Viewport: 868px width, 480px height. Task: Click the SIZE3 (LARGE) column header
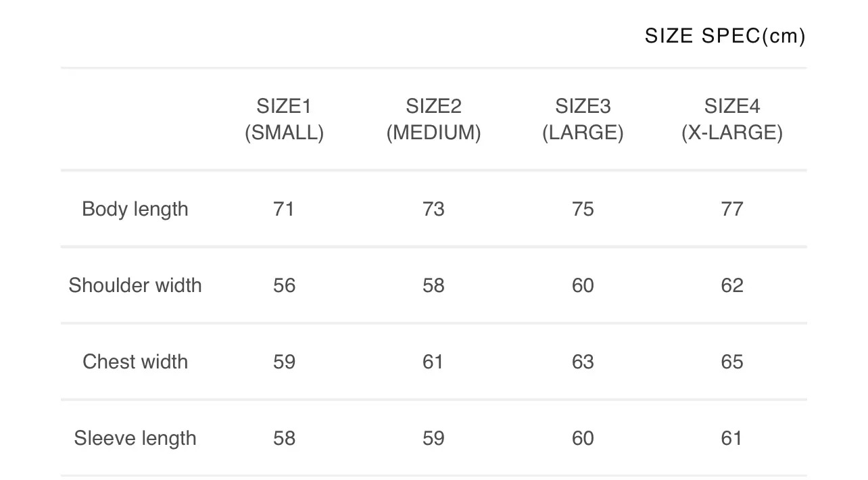[x=583, y=119]
